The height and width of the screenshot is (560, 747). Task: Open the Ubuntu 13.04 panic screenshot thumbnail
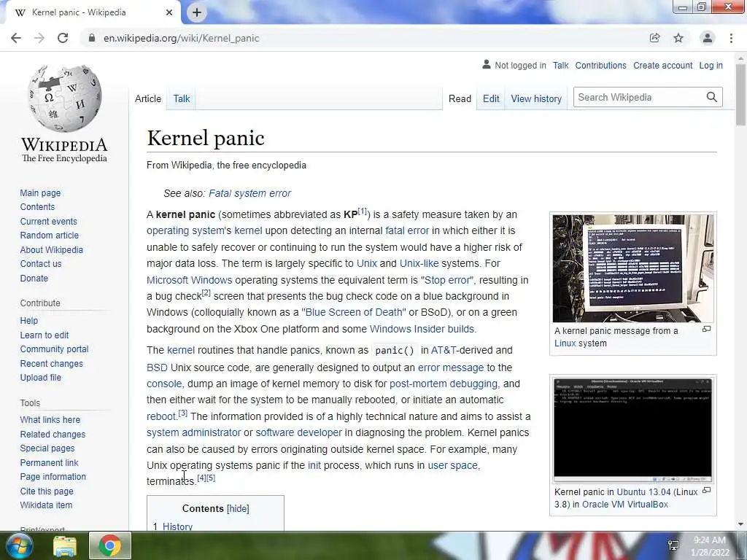(633, 430)
